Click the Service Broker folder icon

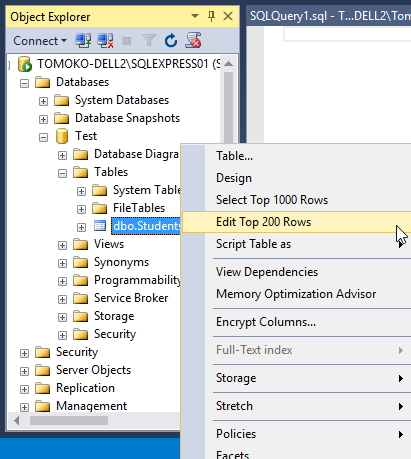pyautogui.click(x=81, y=298)
